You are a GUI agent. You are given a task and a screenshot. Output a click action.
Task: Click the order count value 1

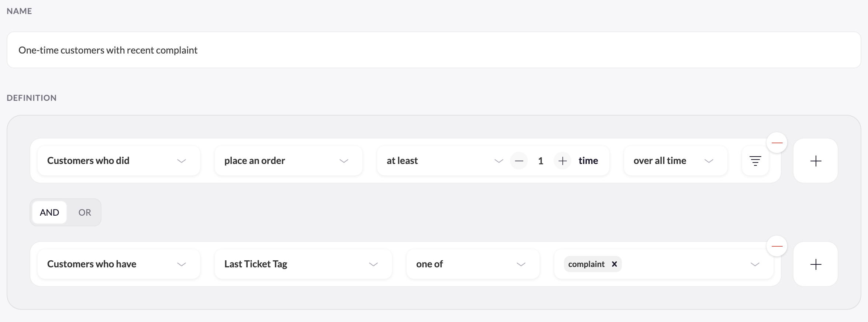pyautogui.click(x=541, y=161)
